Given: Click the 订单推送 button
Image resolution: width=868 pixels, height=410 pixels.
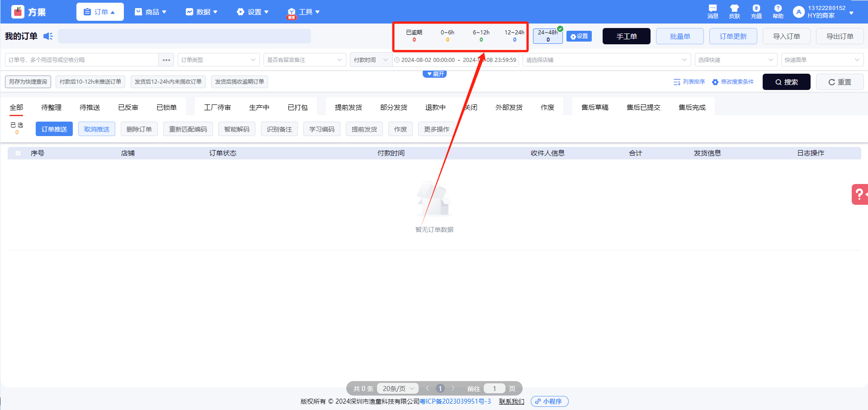Looking at the screenshot, I should [54, 129].
